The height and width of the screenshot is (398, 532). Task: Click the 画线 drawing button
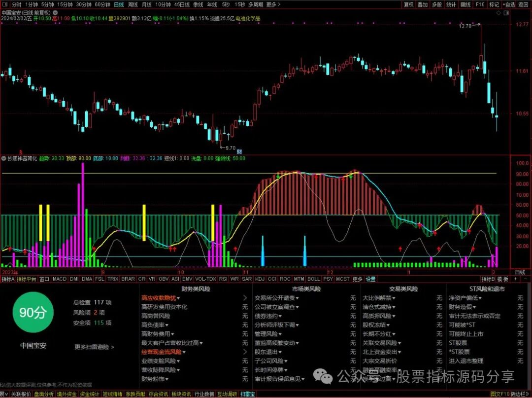click(x=465, y=4)
